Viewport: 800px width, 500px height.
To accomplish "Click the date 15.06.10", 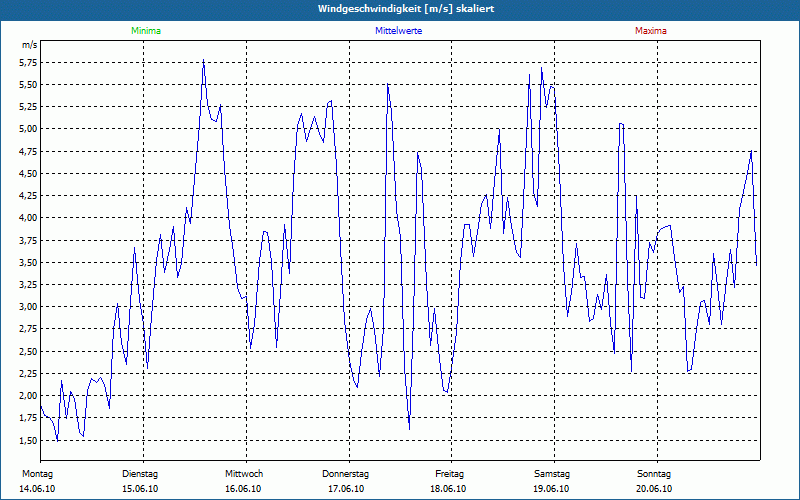I will click(140, 489).
